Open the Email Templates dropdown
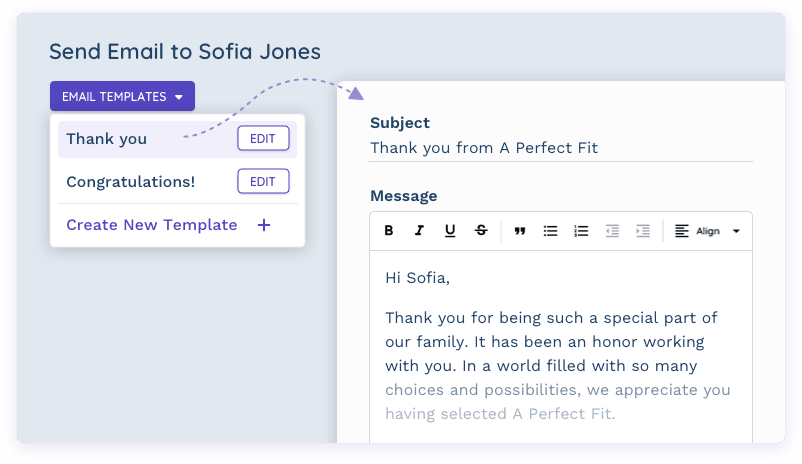This screenshot has height=464, width=802. [x=122, y=97]
